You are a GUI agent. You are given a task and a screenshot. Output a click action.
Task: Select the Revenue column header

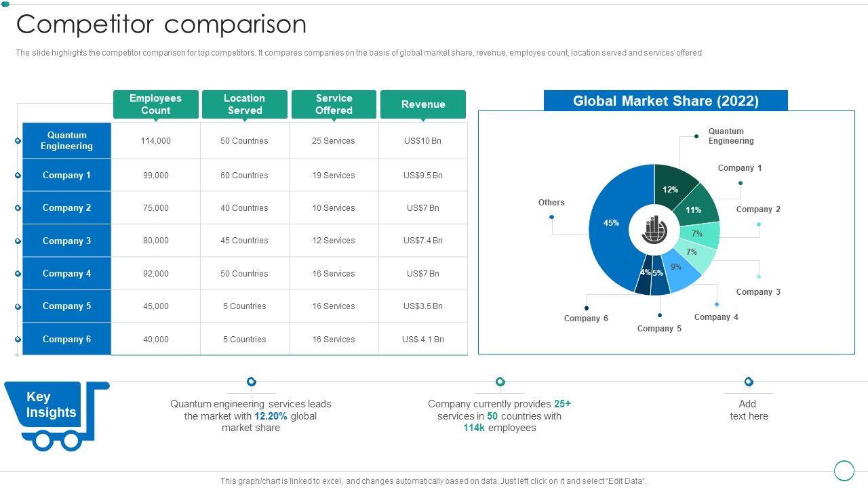click(x=423, y=104)
